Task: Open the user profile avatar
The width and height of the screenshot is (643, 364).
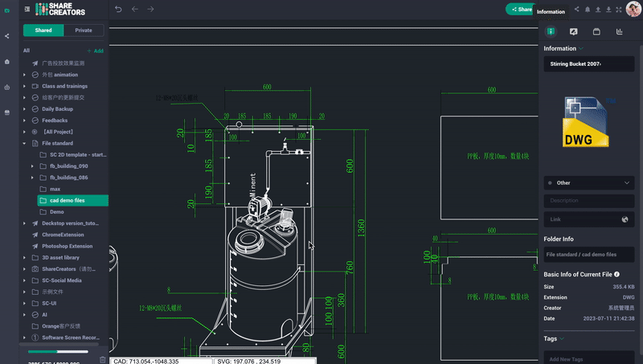Action: [x=633, y=9]
